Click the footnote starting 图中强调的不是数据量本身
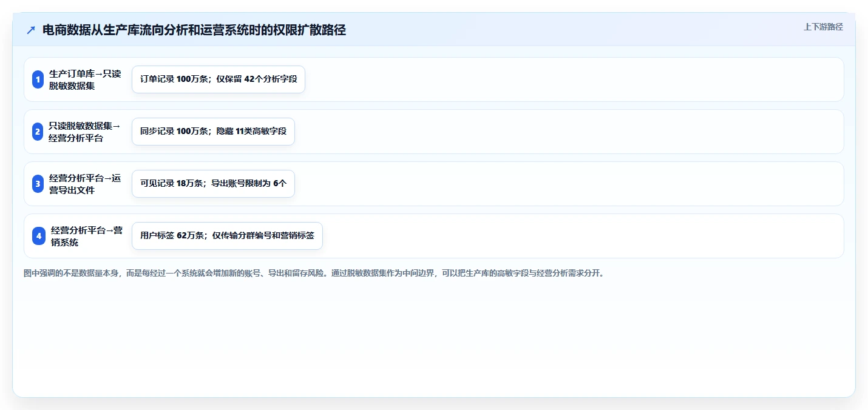 (314, 274)
